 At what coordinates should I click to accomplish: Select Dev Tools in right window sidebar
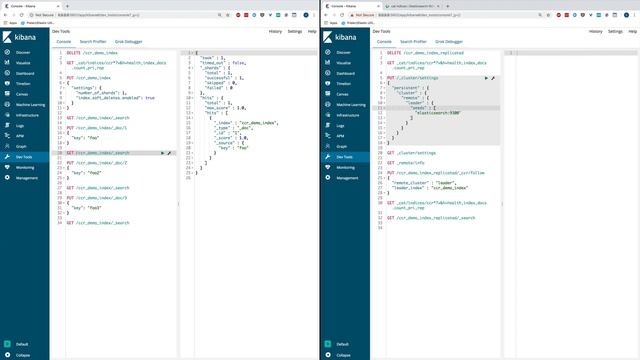344,157
